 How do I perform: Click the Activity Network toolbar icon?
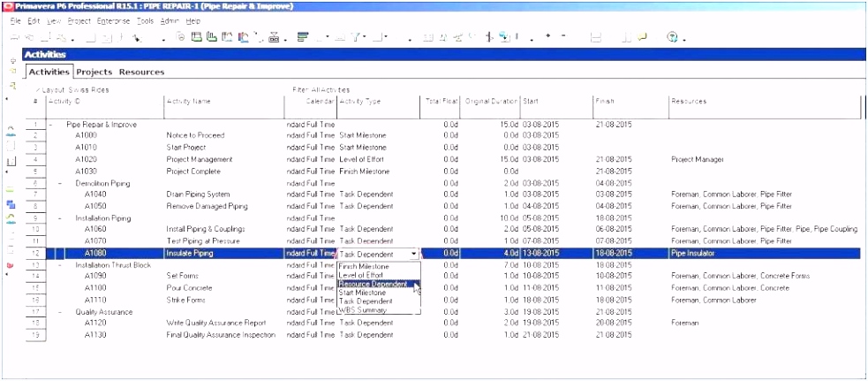[274, 37]
